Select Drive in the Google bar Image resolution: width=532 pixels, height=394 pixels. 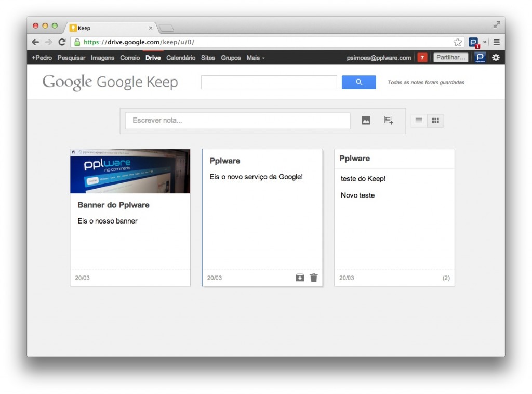(153, 58)
